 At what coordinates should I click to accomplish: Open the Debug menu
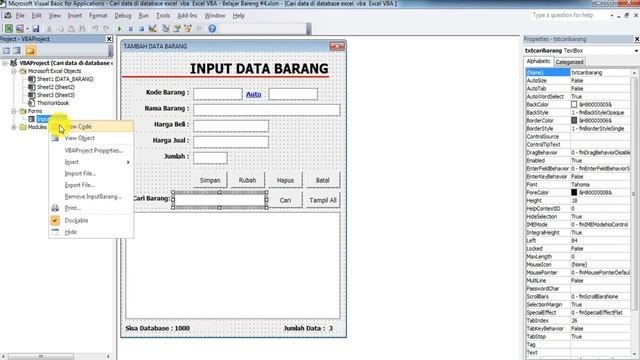tap(122, 16)
